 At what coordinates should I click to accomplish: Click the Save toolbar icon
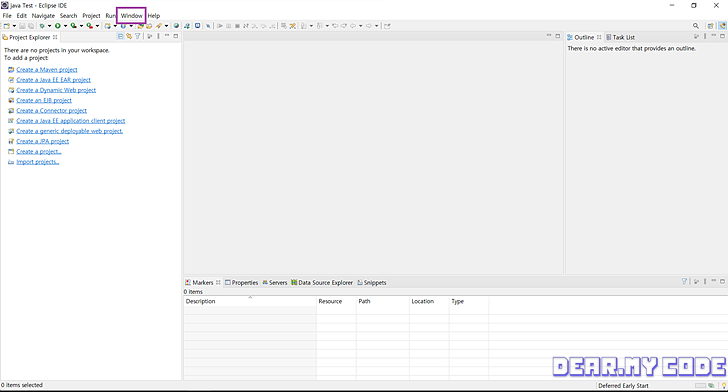[22, 26]
